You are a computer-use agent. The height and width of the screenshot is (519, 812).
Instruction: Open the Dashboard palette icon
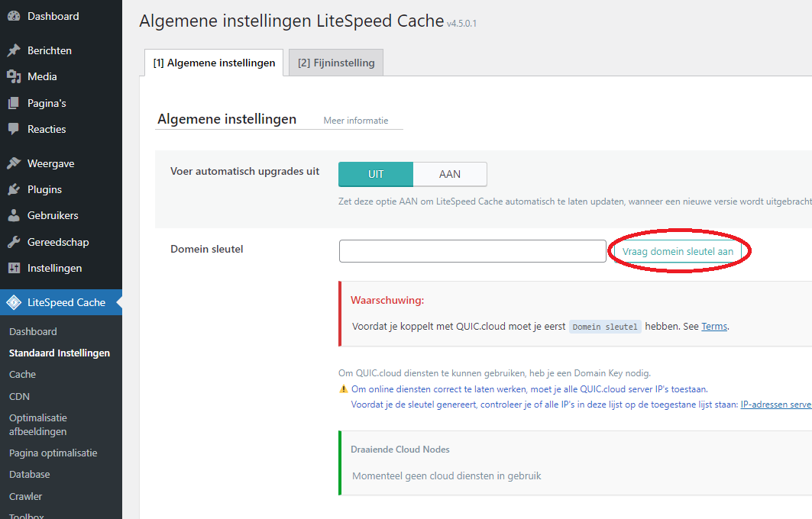coord(14,16)
